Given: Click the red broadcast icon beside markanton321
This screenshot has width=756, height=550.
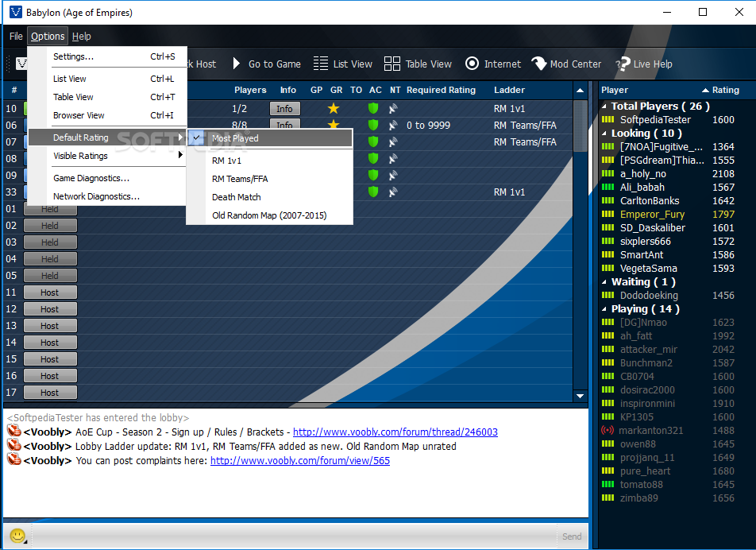Looking at the screenshot, I should [607, 430].
